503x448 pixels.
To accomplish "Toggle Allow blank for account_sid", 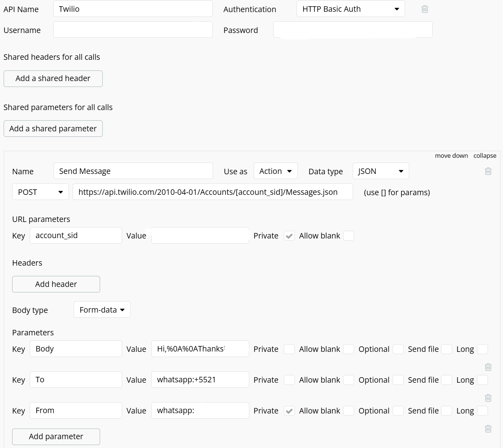I will pos(349,236).
